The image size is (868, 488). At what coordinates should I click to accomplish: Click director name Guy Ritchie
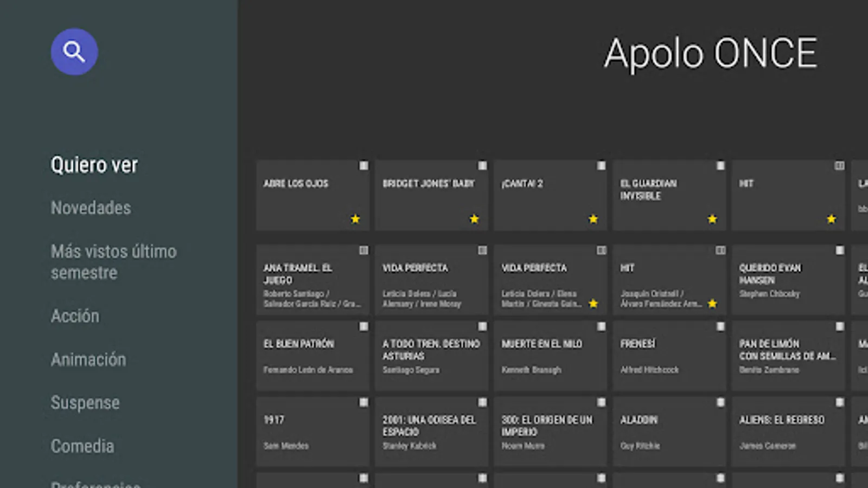point(640,446)
